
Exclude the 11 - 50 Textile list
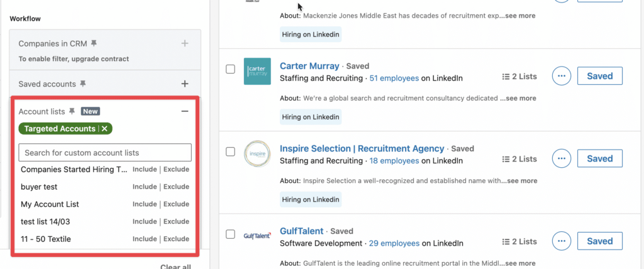(x=176, y=239)
